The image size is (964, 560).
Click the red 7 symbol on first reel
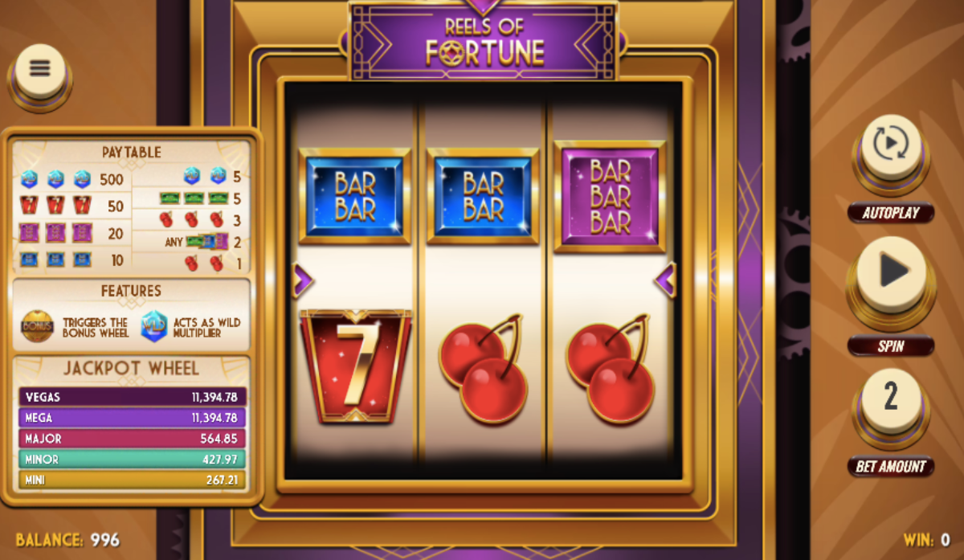point(355,366)
